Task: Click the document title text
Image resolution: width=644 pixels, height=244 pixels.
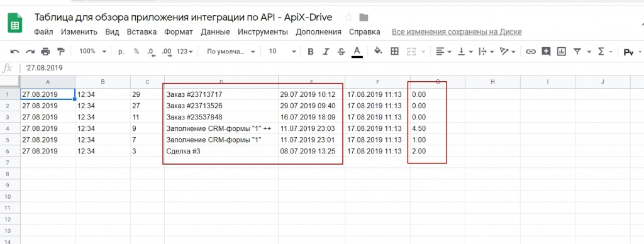Action: [x=183, y=17]
